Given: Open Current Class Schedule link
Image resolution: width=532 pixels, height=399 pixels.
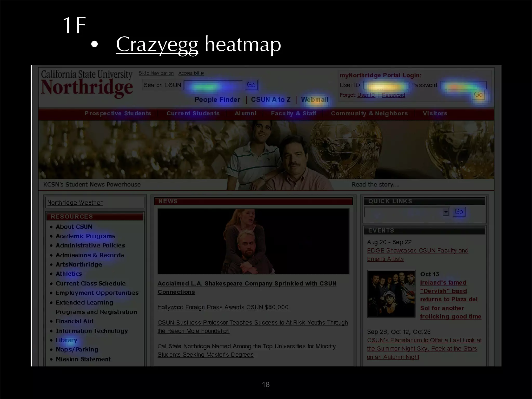Looking at the screenshot, I should (x=91, y=283).
